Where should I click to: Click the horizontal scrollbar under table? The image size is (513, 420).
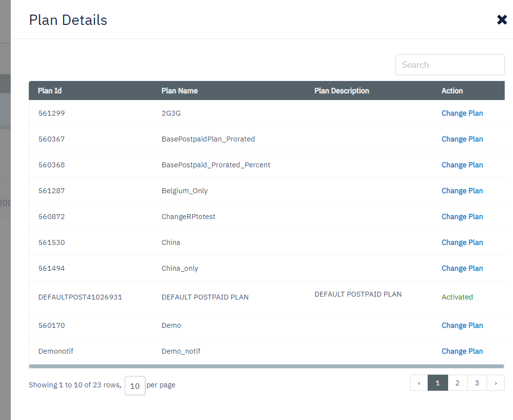(x=266, y=366)
